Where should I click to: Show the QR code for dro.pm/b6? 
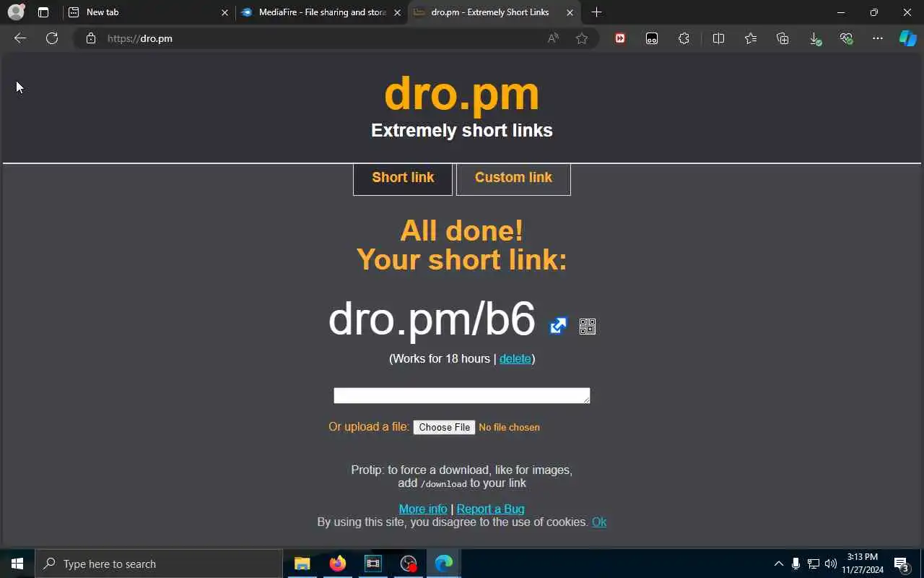(588, 327)
